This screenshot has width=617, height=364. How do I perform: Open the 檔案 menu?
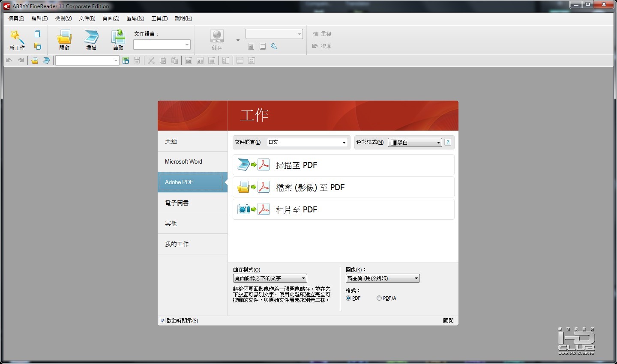coord(16,18)
